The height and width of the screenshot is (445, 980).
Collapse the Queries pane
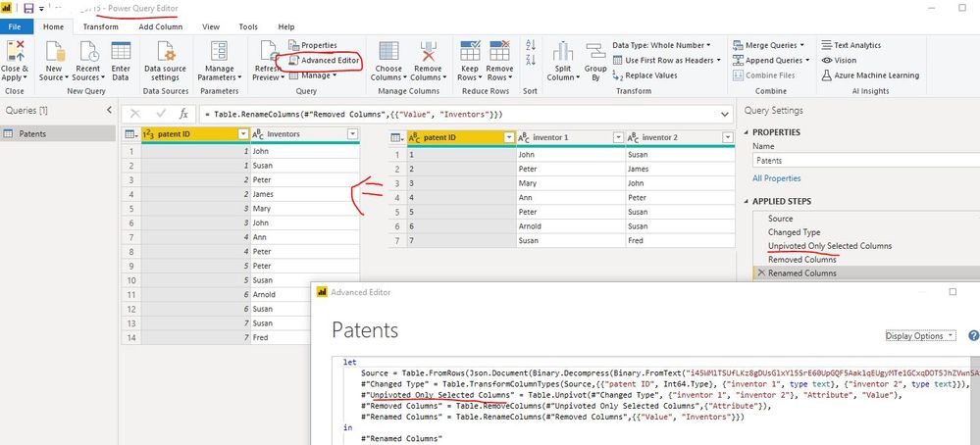pyautogui.click(x=109, y=110)
